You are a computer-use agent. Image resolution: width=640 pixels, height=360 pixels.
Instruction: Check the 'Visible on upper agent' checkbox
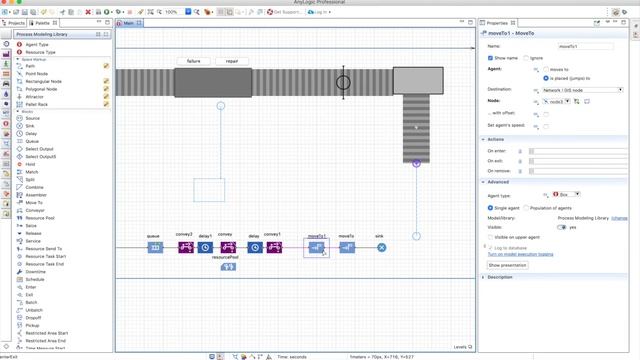tap(490, 237)
